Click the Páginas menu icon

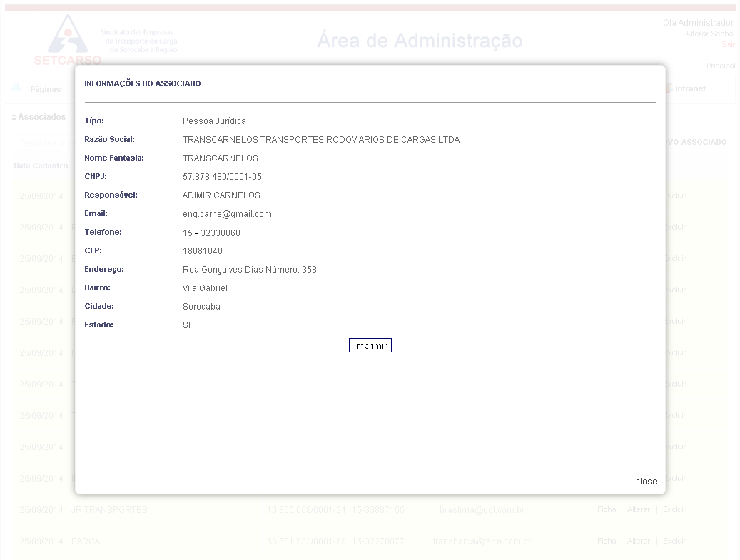16,87
